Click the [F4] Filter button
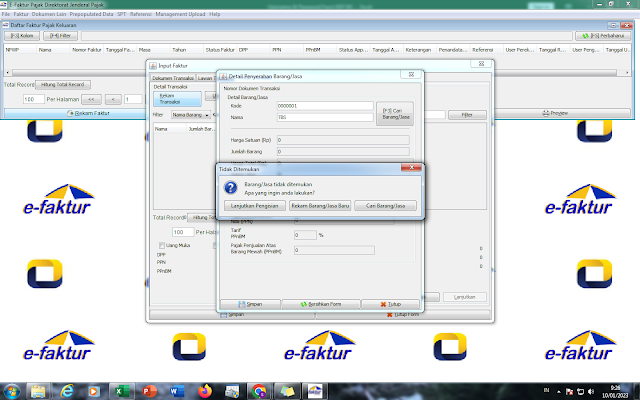640x400 pixels. (x=60, y=36)
